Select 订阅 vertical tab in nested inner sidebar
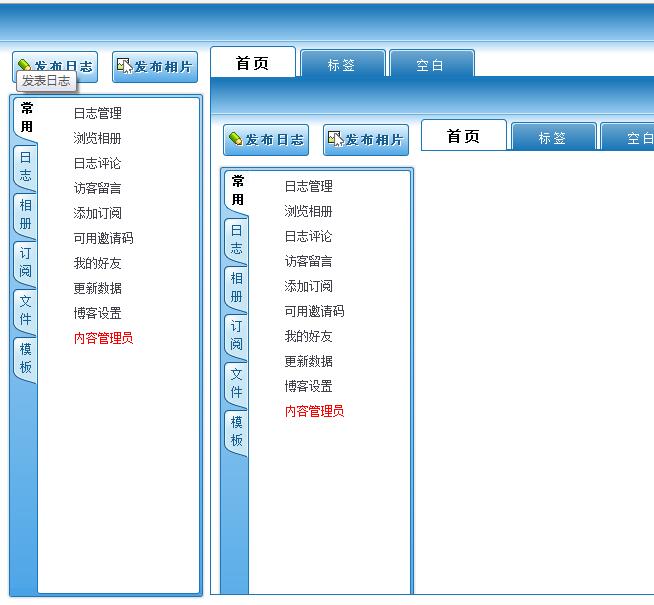 [x=236, y=335]
